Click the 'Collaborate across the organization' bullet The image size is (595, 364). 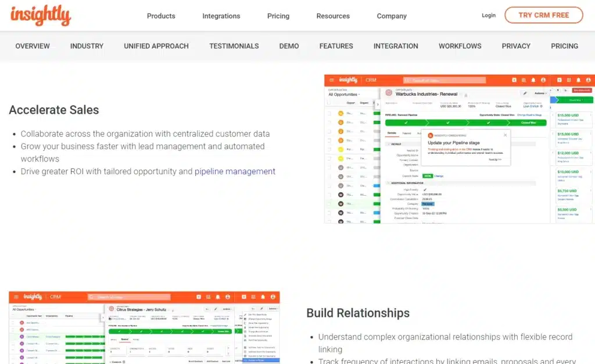pyautogui.click(x=145, y=134)
